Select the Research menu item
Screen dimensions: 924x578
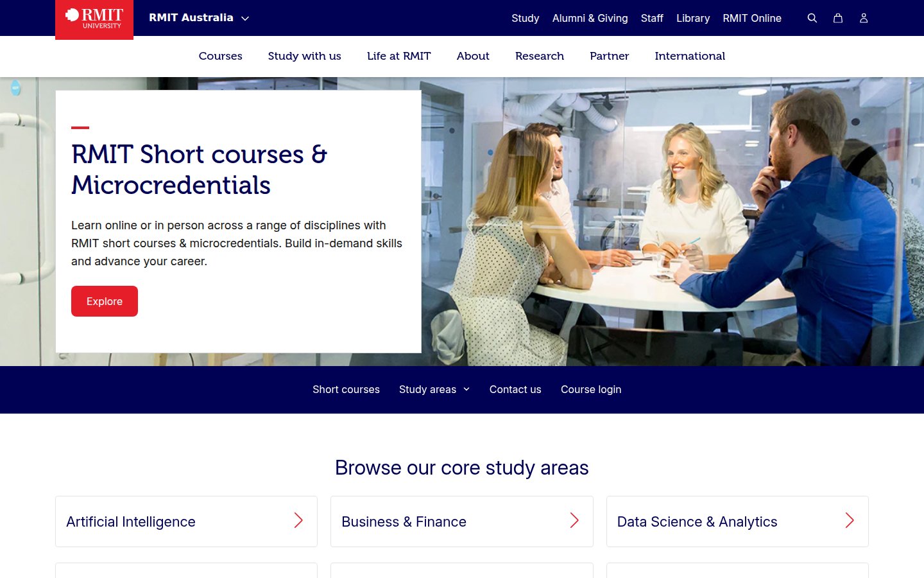point(539,56)
